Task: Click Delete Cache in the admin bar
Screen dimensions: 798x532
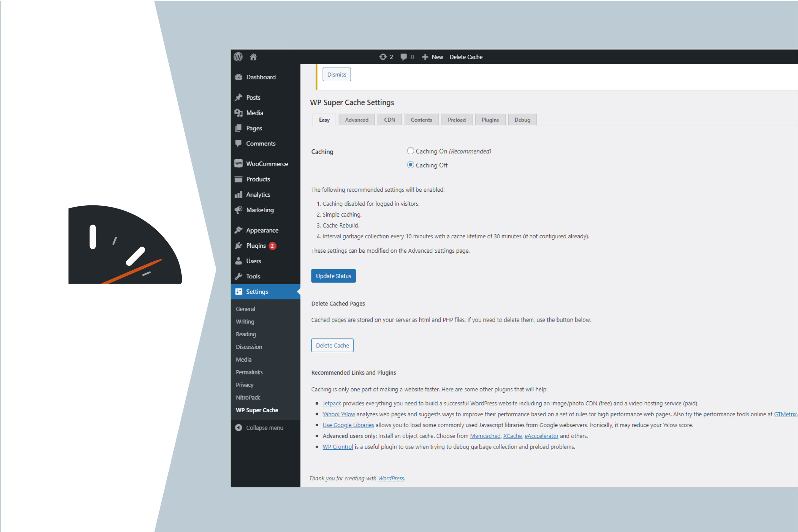Action: 466,57
